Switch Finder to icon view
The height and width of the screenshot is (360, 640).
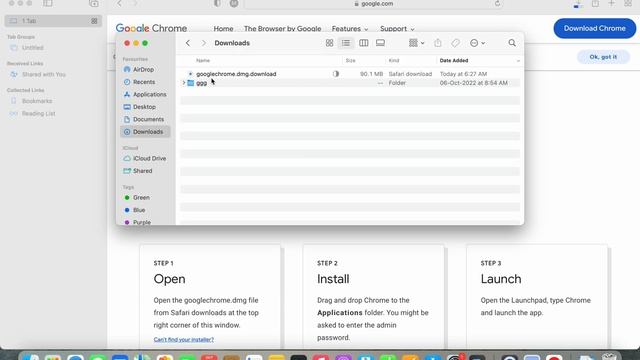point(329,43)
